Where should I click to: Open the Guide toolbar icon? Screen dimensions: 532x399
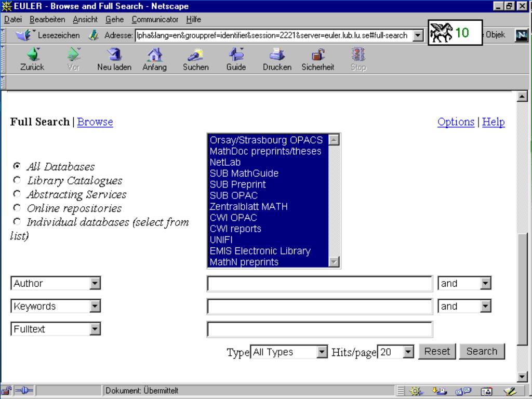236,54
